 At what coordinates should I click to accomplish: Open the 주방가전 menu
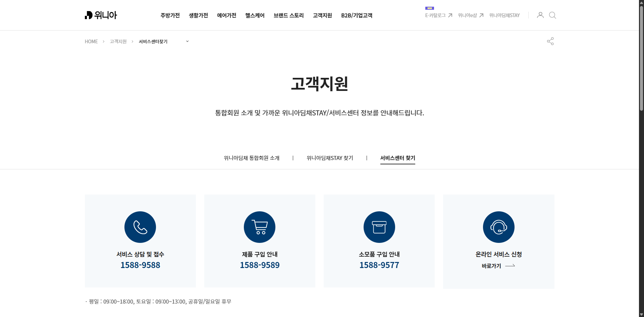pos(170,15)
